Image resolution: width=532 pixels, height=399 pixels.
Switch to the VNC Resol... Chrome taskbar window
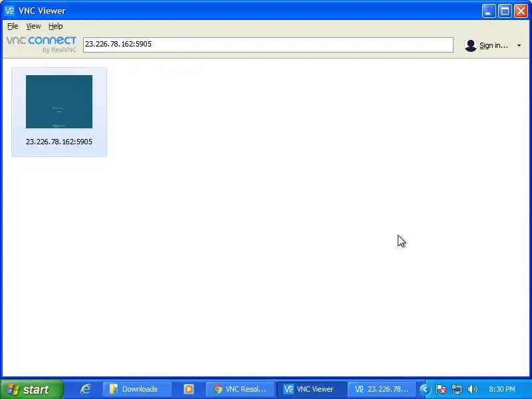click(240, 389)
